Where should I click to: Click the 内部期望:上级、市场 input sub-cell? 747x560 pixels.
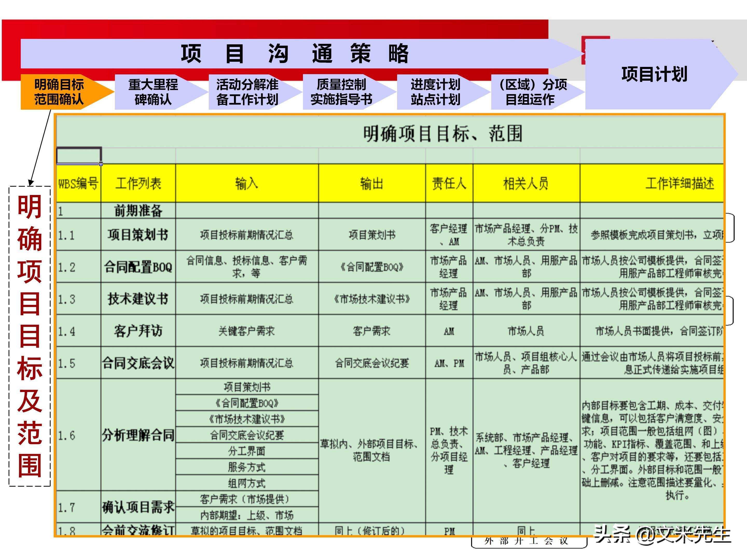[x=247, y=515]
